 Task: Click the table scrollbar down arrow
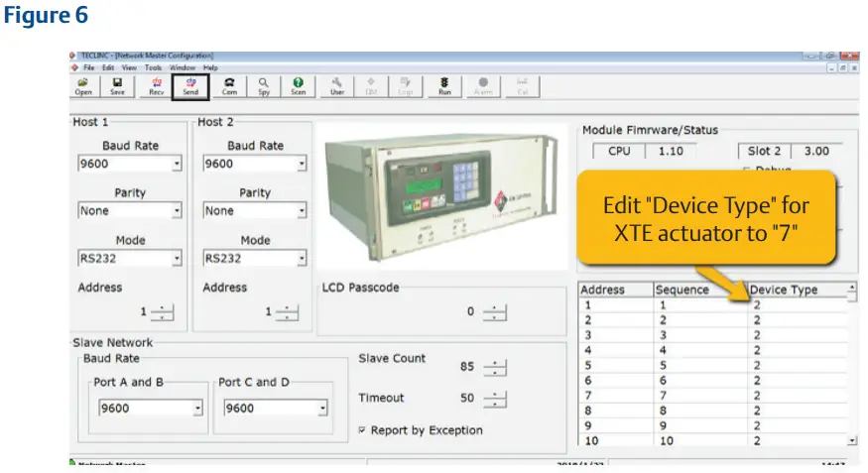pos(852,440)
